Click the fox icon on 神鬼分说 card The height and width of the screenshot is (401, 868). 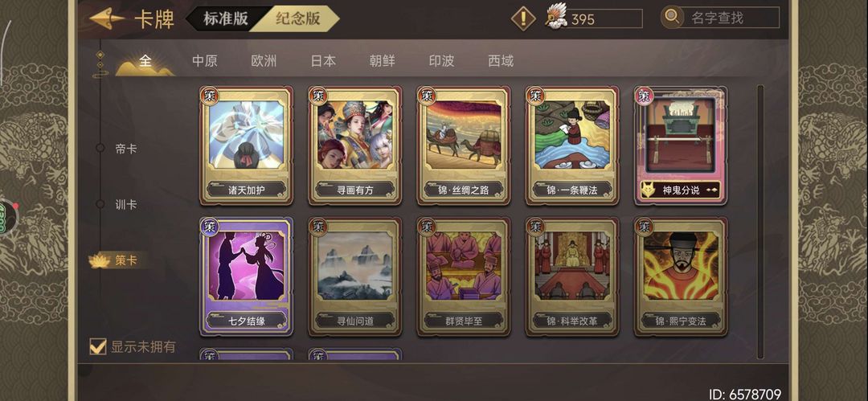[648, 190]
